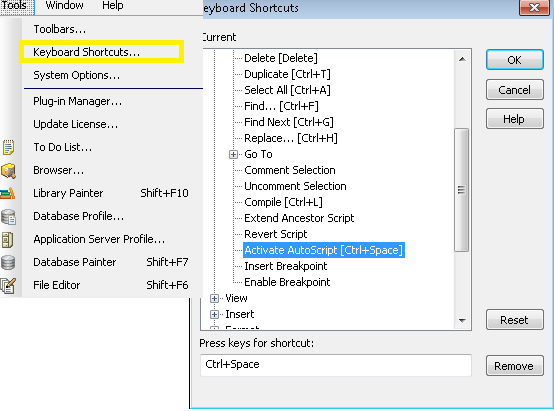Select Activate AutoScript [Ctrl+Space] row
This screenshot has width=554, height=411.
pyautogui.click(x=324, y=250)
